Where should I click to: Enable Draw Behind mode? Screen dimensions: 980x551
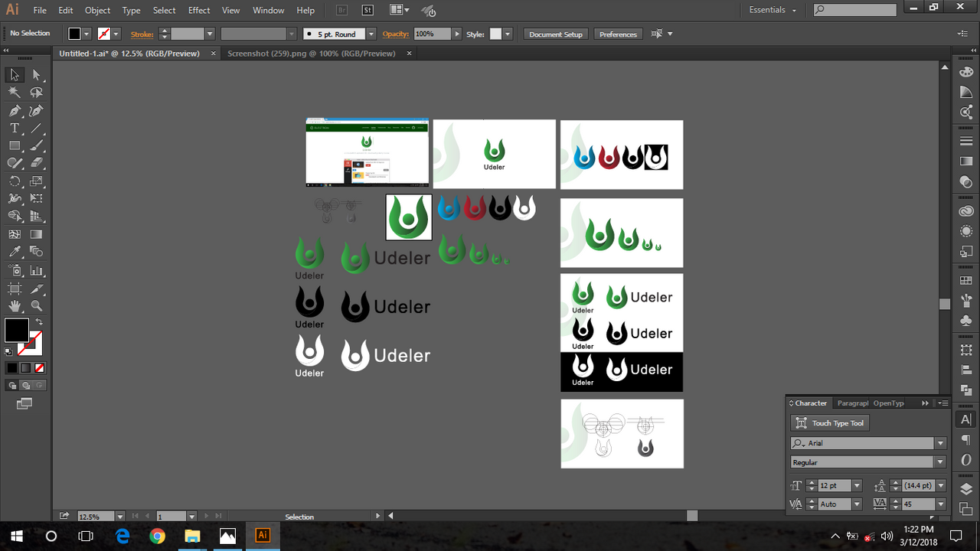(x=26, y=385)
